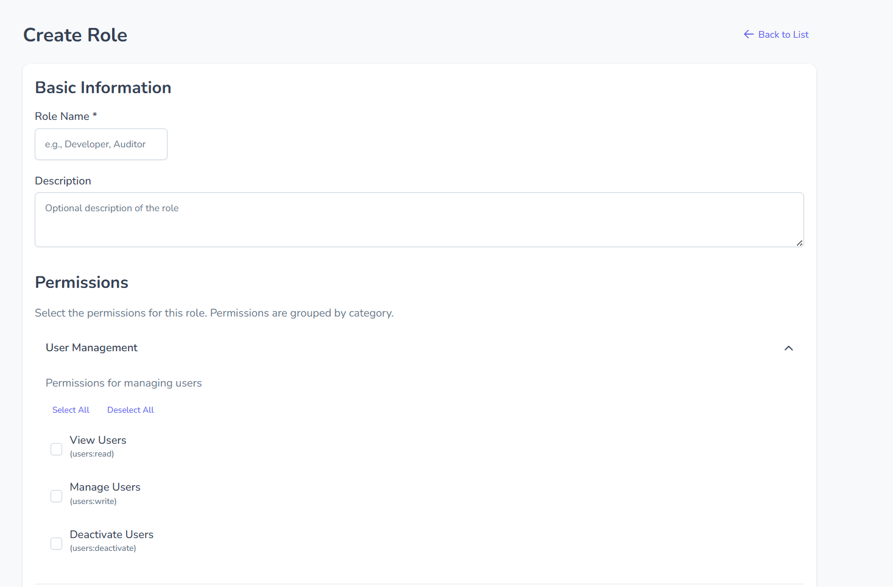Click the back arrow icon
893x588 pixels.
pyautogui.click(x=749, y=35)
